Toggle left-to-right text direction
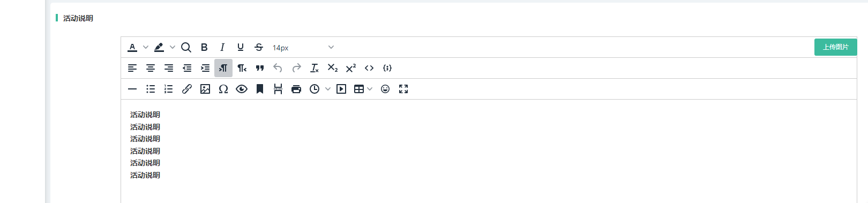Image resolution: width=868 pixels, height=203 pixels. 223,68
